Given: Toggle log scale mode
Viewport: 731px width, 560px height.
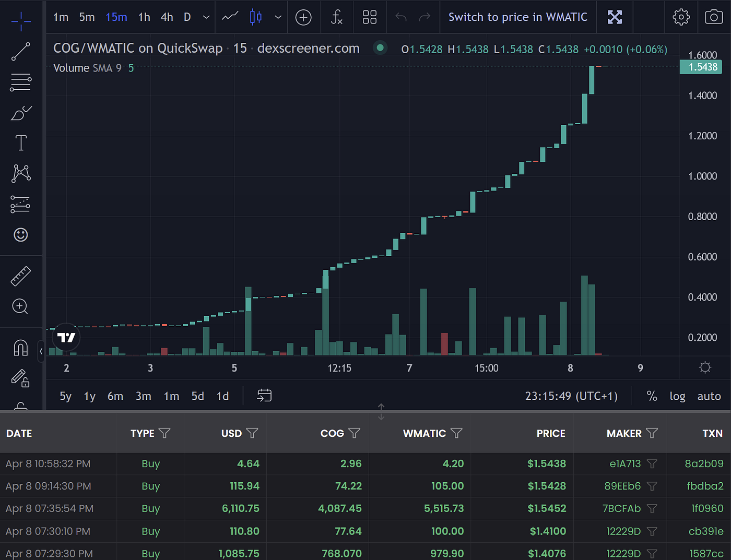Looking at the screenshot, I should pyautogui.click(x=677, y=396).
